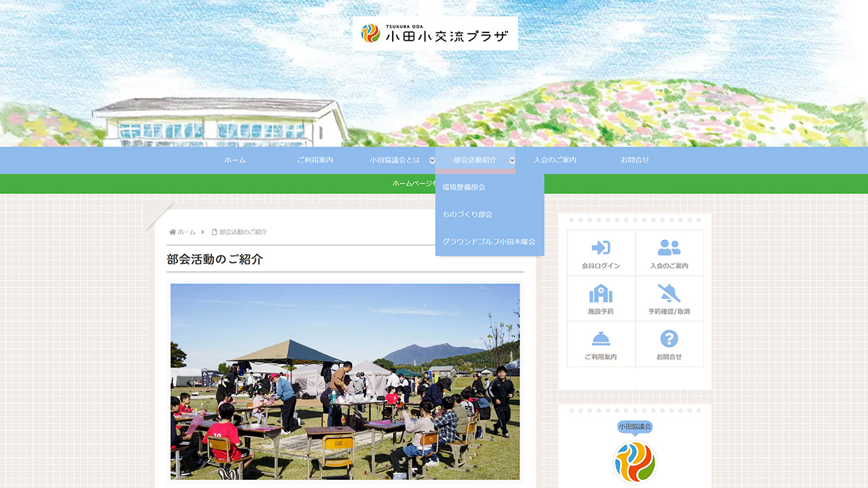The width and height of the screenshot is (868, 488).
Task: Click the home icon in the breadcrumb
Action: pos(174,232)
